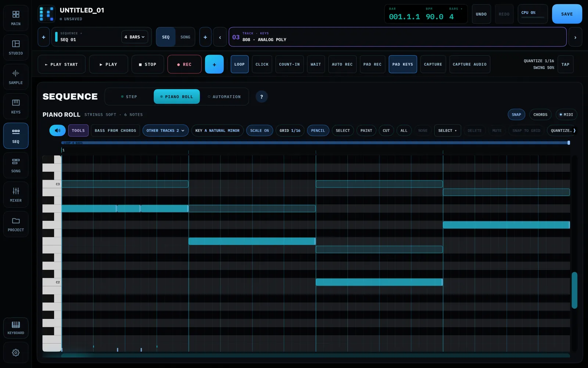Switch to the Piano Roll tab
The width and height of the screenshot is (588, 368).
[x=177, y=97]
